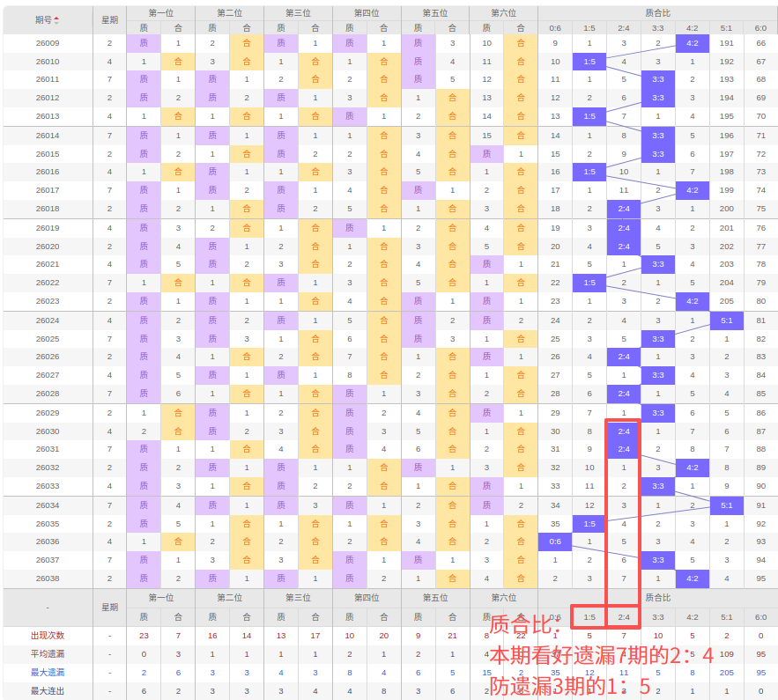Click the highlighted 0:6 badge in row 26036

pyautogui.click(x=554, y=542)
